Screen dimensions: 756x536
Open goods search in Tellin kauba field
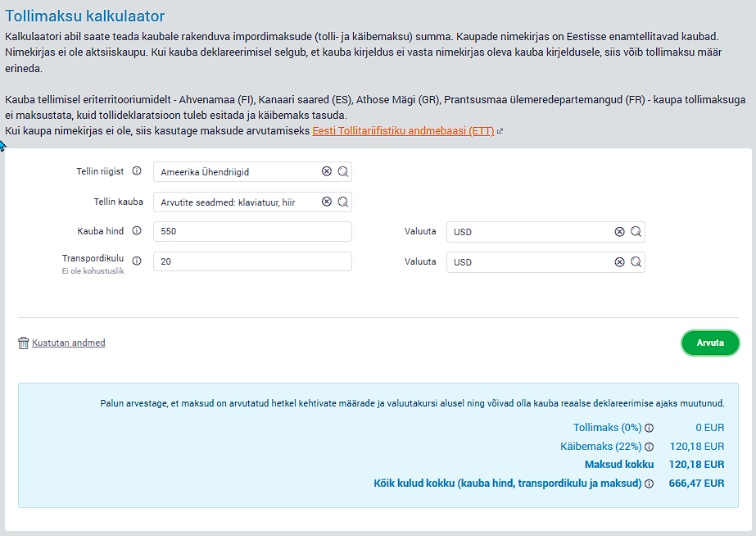pos(343,202)
